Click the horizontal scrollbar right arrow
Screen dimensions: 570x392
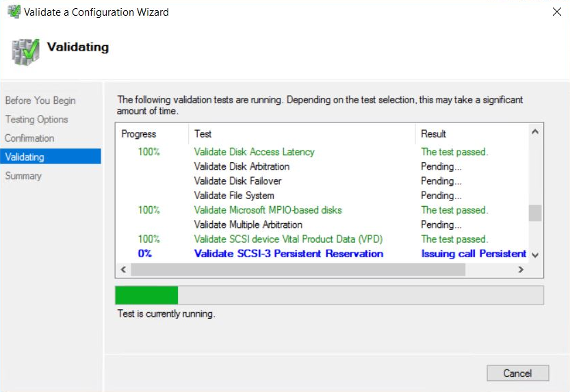pyautogui.click(x=521, y=270)
